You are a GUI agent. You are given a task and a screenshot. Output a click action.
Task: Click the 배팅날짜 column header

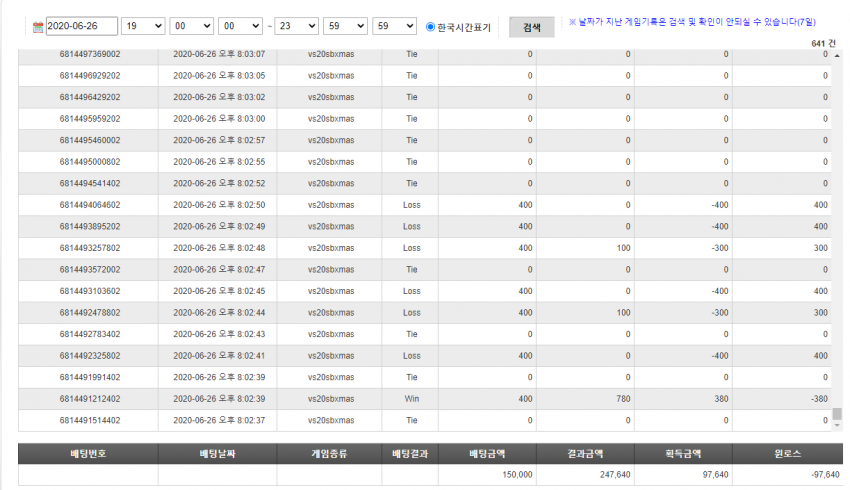tap(217, 454)
